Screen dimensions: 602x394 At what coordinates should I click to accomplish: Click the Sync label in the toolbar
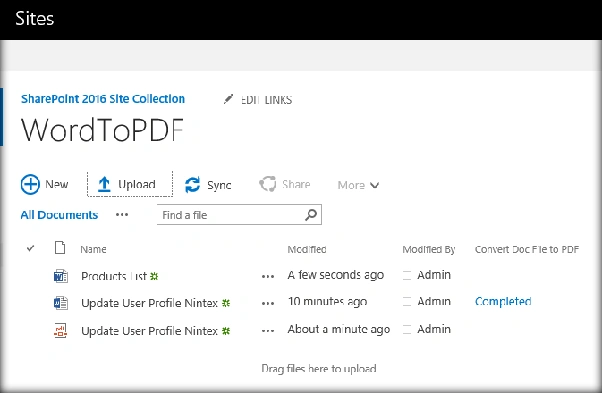pos(219,185)
